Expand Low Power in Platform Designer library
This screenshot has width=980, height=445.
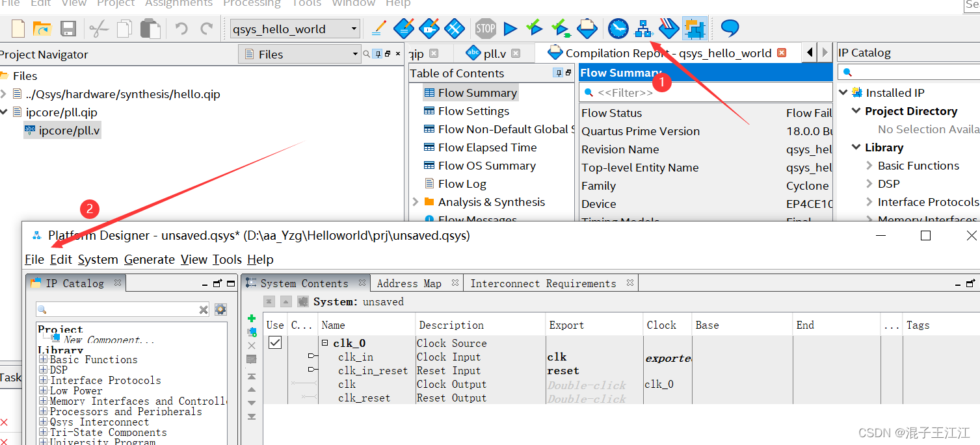point(44,390)
